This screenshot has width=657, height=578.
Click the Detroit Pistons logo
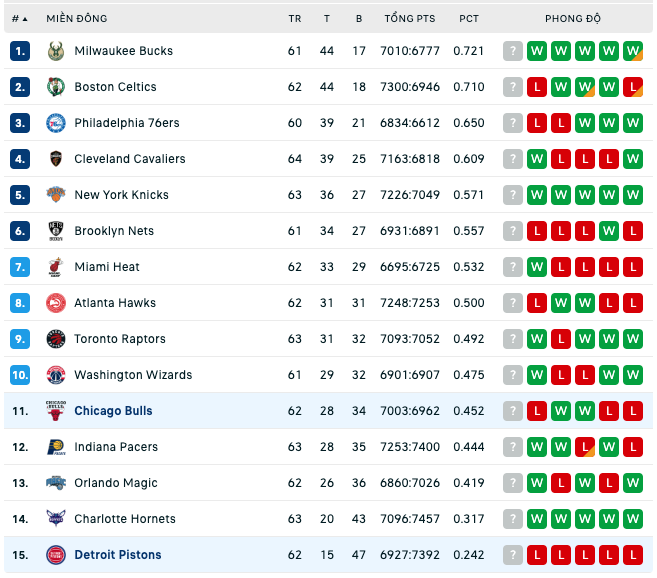(x=56, y=555)
